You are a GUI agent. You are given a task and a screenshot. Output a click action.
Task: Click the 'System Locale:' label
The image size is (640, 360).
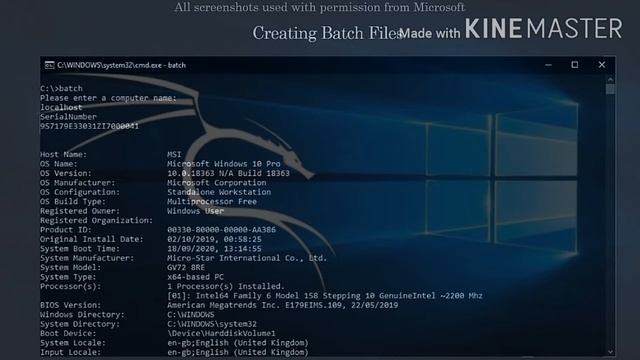click(73, 342)
